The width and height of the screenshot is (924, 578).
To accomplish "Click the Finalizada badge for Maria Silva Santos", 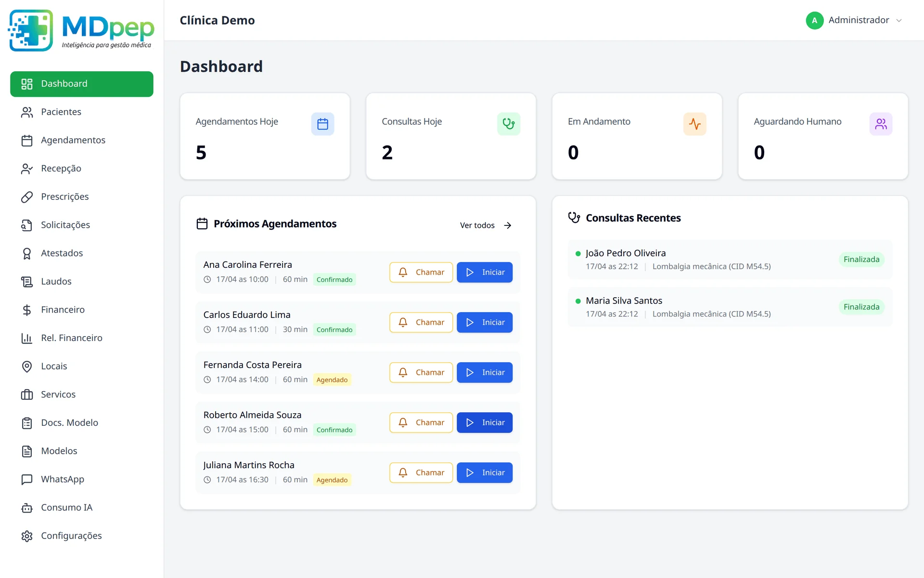I will pos(861,306).
